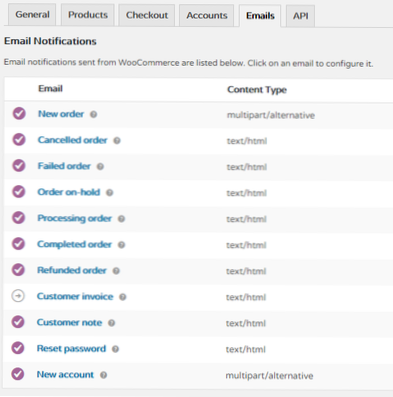
Task: Click the email notifications description sentence
Action: pyautogui.click(x=188, y=63)
